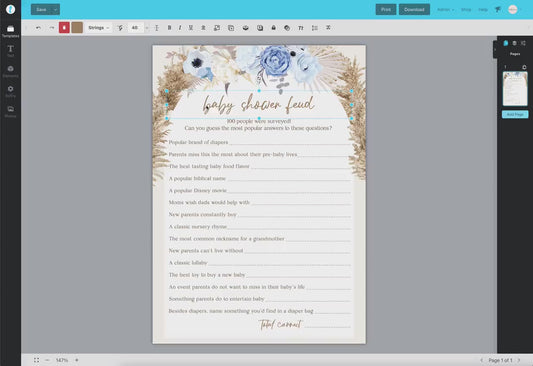Open the tan text color swatch

tap(77, 28)
